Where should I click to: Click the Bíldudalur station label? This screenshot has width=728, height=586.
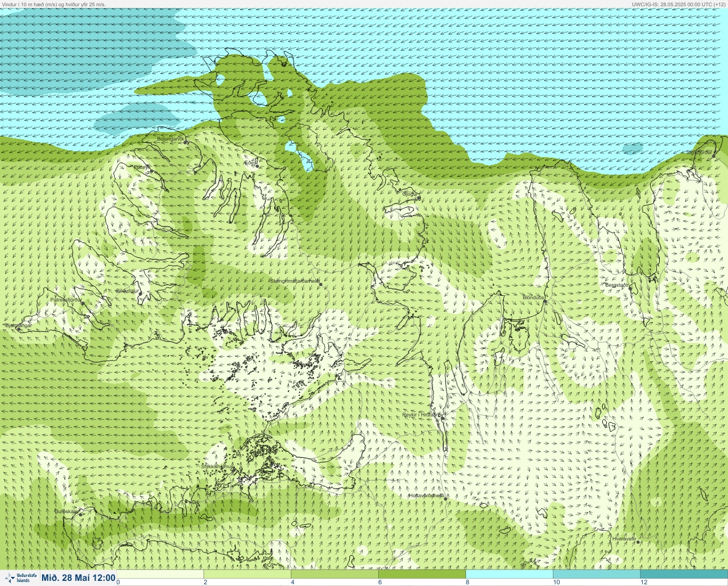127,291
